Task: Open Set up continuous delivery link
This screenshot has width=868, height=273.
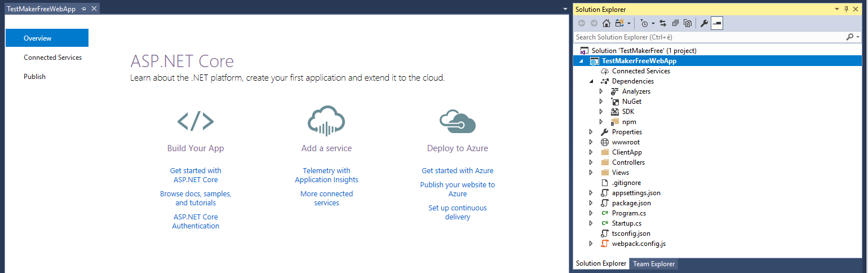Action: coord(458,212)
